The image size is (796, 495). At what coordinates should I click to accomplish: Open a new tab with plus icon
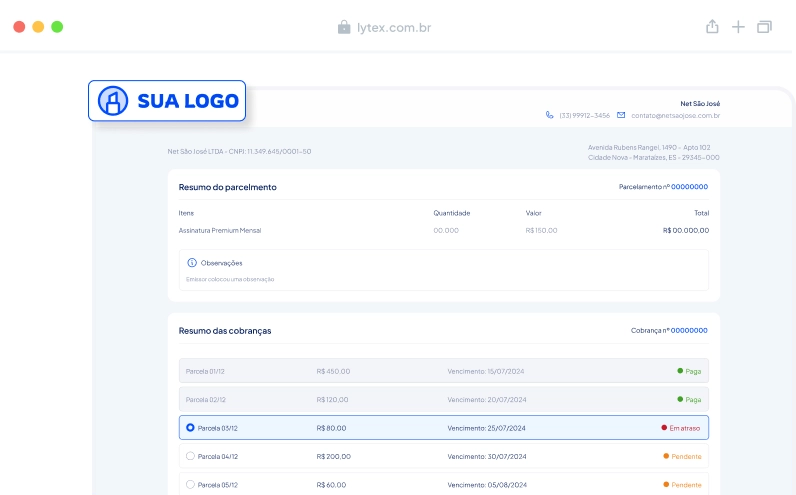pos(738,27)
